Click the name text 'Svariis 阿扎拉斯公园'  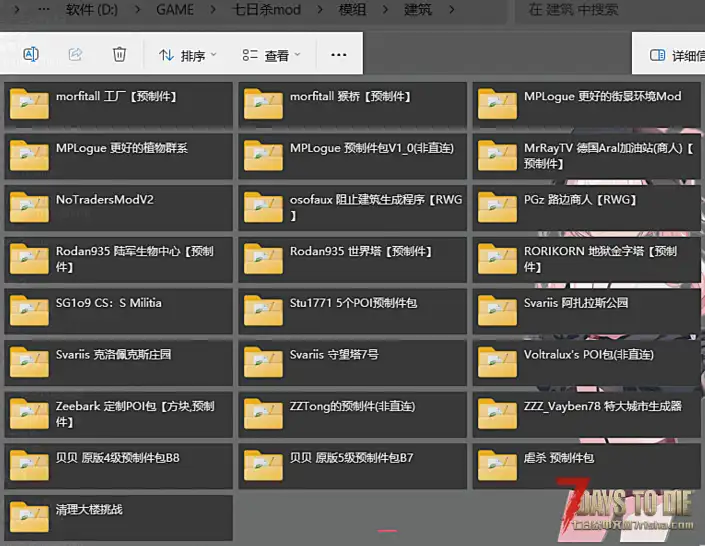(x=576, y=303)
